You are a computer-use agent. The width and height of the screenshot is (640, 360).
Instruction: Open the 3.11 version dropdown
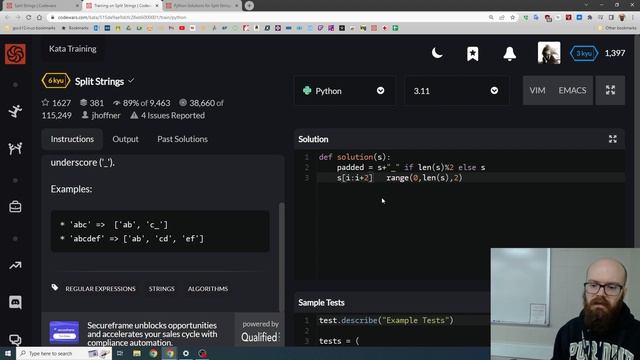(x=456, y=91)
